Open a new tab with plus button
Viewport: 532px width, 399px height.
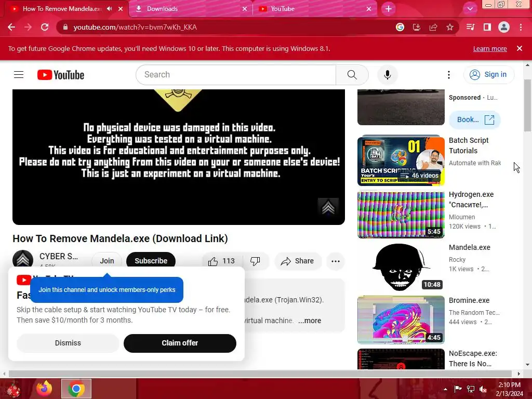[x=389, y=9]
